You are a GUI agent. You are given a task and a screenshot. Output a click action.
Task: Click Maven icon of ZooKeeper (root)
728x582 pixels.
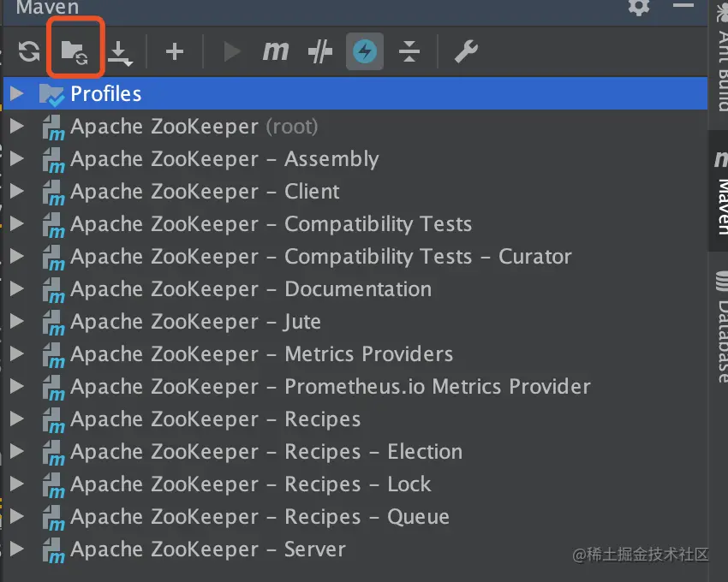pyautogui.click(x=53, y=128)
